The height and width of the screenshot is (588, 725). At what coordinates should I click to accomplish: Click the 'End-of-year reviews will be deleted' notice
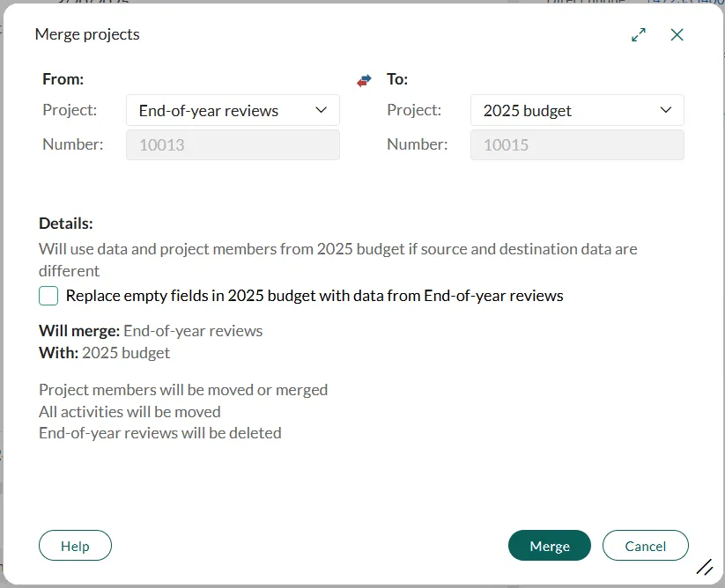click(160, 433)
